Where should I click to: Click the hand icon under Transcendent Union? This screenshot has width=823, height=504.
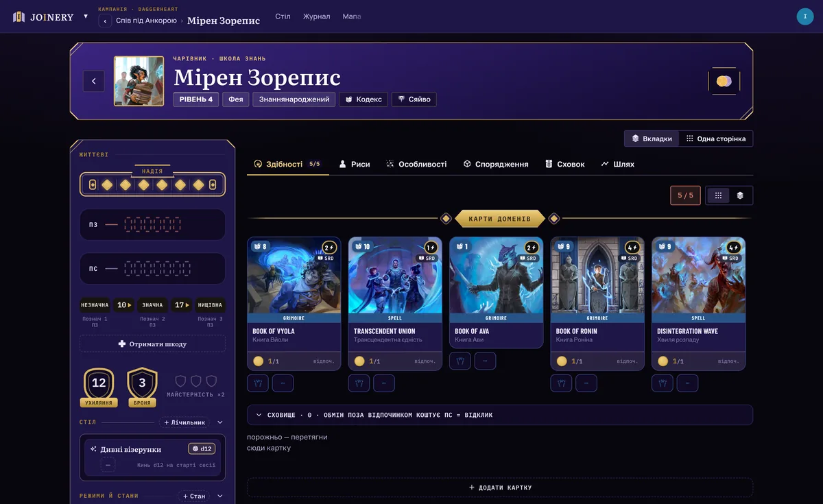(x=359, y=383)
